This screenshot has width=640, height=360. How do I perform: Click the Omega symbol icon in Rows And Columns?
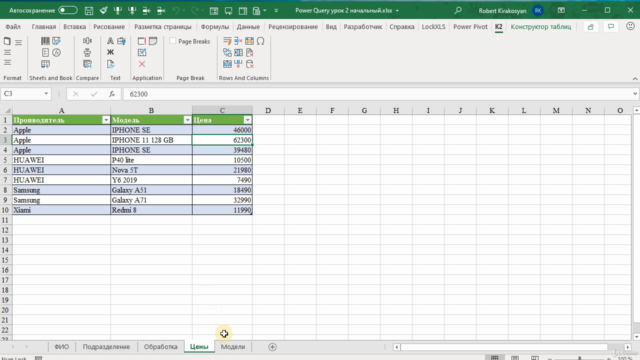(260, 41)
